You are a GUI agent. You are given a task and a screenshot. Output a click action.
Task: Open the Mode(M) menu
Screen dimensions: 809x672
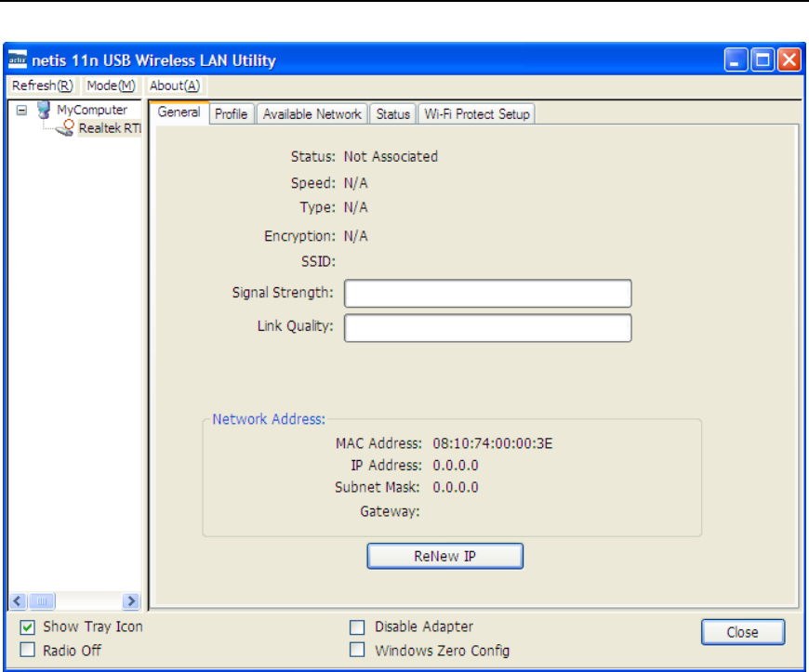coord(111,86)
